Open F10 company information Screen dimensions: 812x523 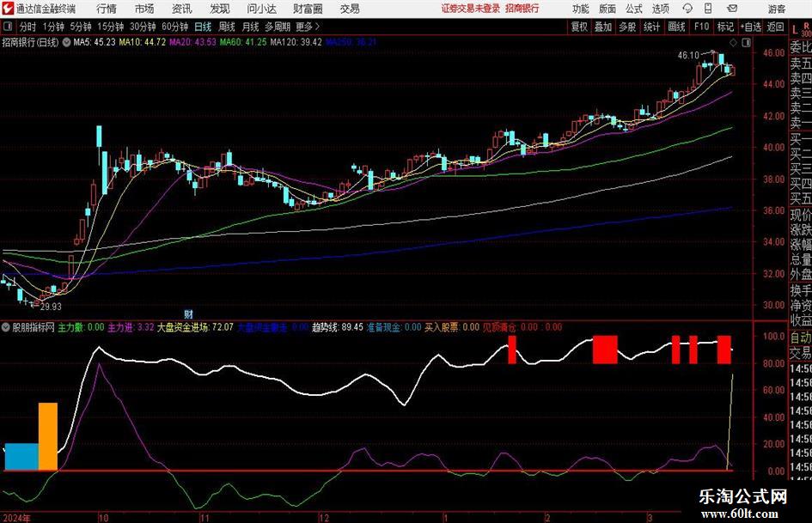701,27
